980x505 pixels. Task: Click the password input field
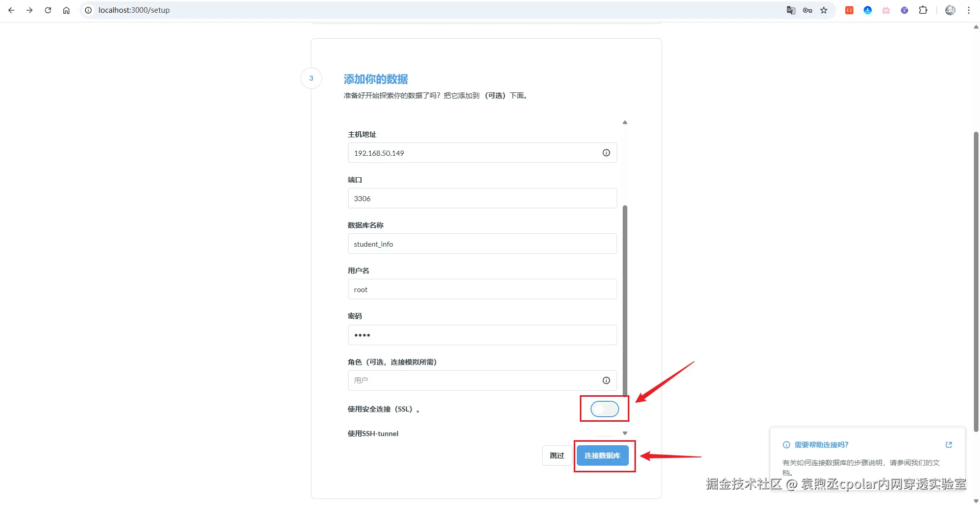[x=482, y=335]
